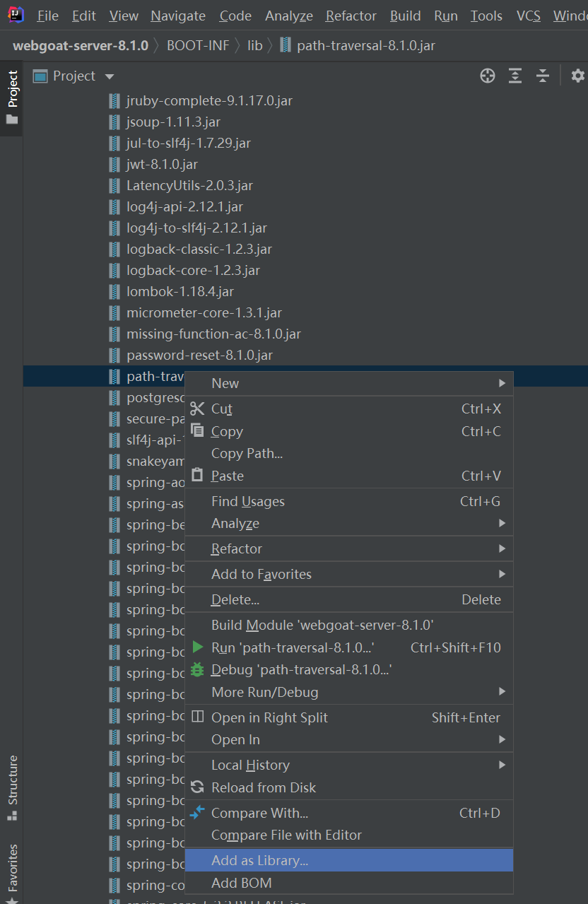The height and width of the screenshot is (904, 588).
Task: Choose Add as Library...
Action: point(349,860)
